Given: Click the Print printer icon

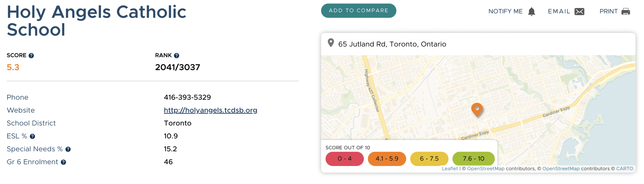Looking at the screenshot, I should 626,12.
